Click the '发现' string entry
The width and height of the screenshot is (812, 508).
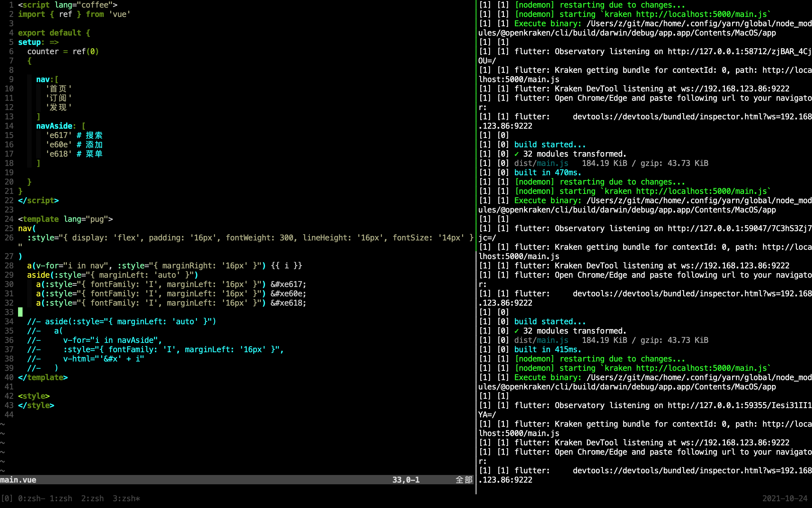pyautogui.click(x=58, y=107)
